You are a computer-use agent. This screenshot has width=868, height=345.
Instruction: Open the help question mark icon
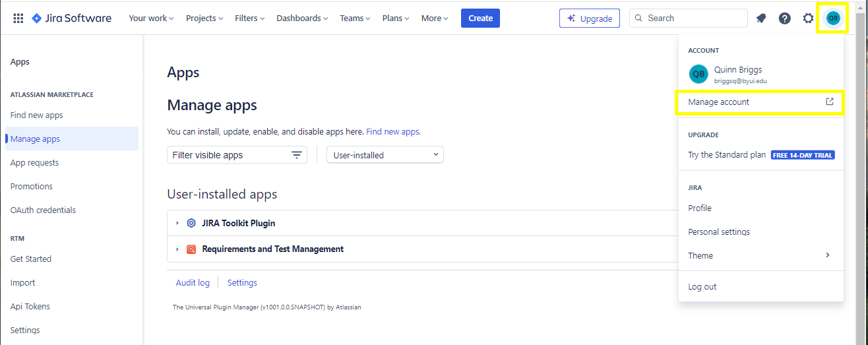(x=784, y=18)
